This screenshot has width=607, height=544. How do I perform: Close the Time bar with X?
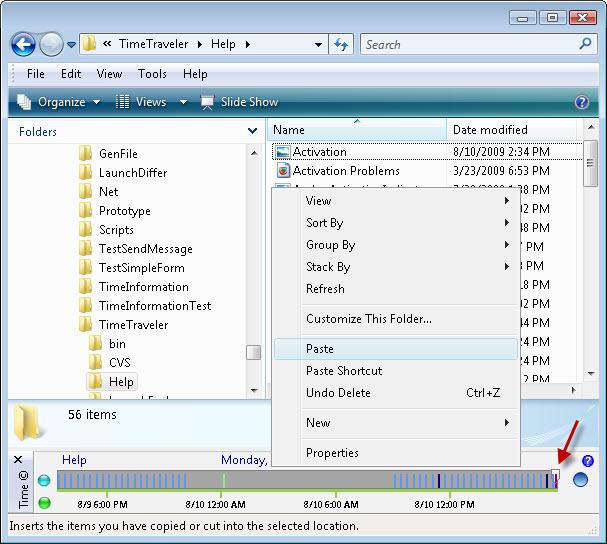[x=18, y=460]
